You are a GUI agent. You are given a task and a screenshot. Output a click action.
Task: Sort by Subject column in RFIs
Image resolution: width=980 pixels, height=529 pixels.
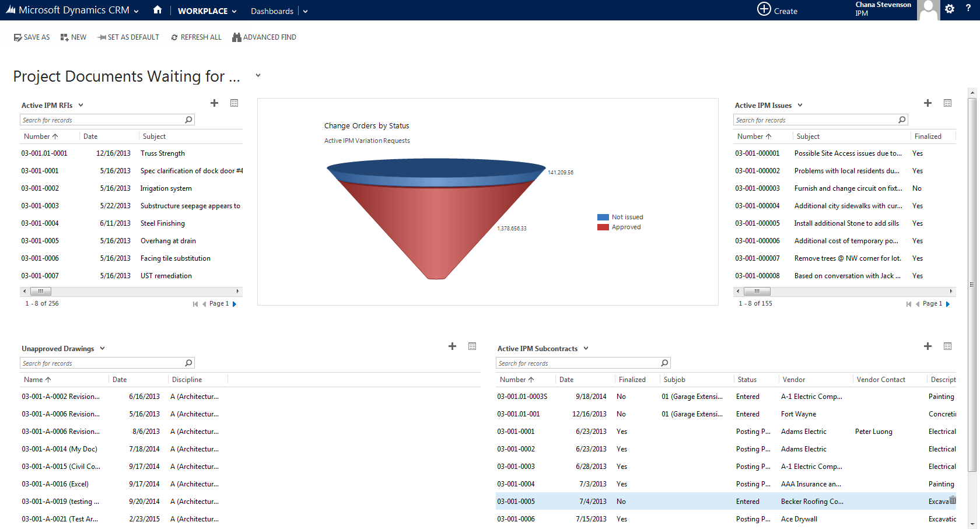click(x=155, y=136)
